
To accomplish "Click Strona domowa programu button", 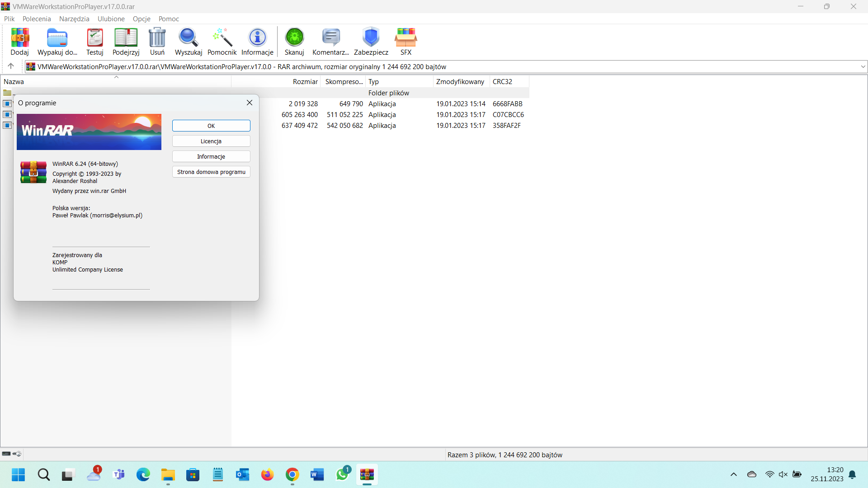I will tap(211, 172).
